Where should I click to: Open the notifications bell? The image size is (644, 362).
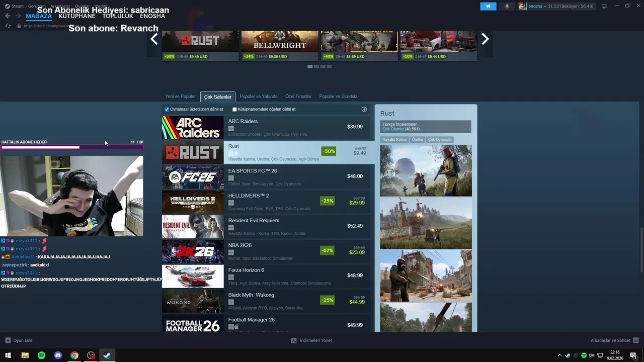pos(507,6)
